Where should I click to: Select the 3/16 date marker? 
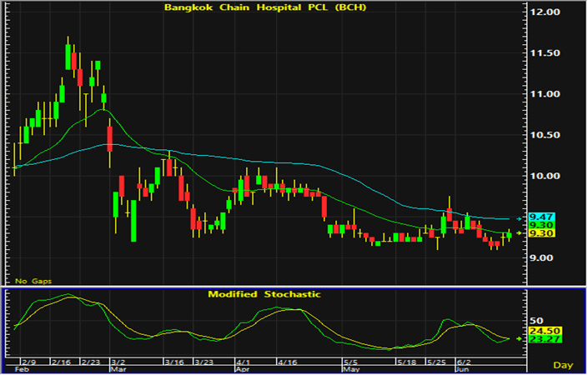[x=174, y=362]
